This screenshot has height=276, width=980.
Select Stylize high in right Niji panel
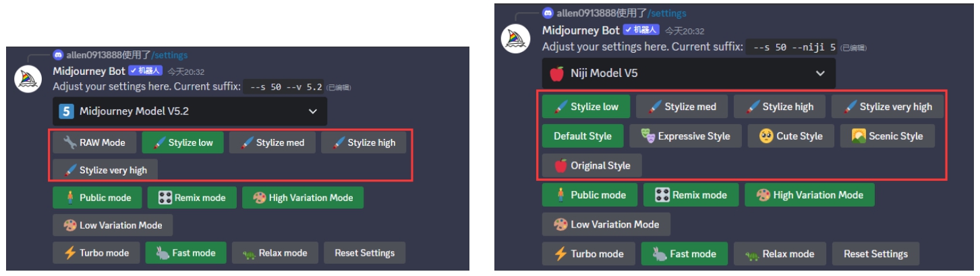[x=779, y=107]
